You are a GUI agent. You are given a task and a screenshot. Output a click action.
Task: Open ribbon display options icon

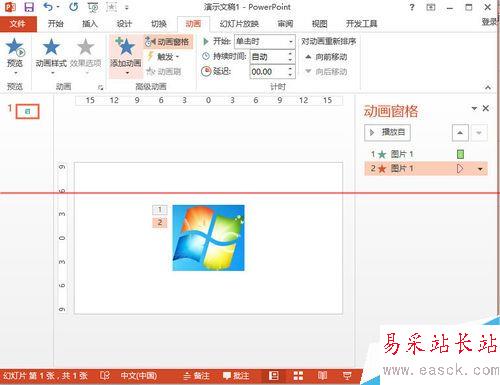(431, 7)
